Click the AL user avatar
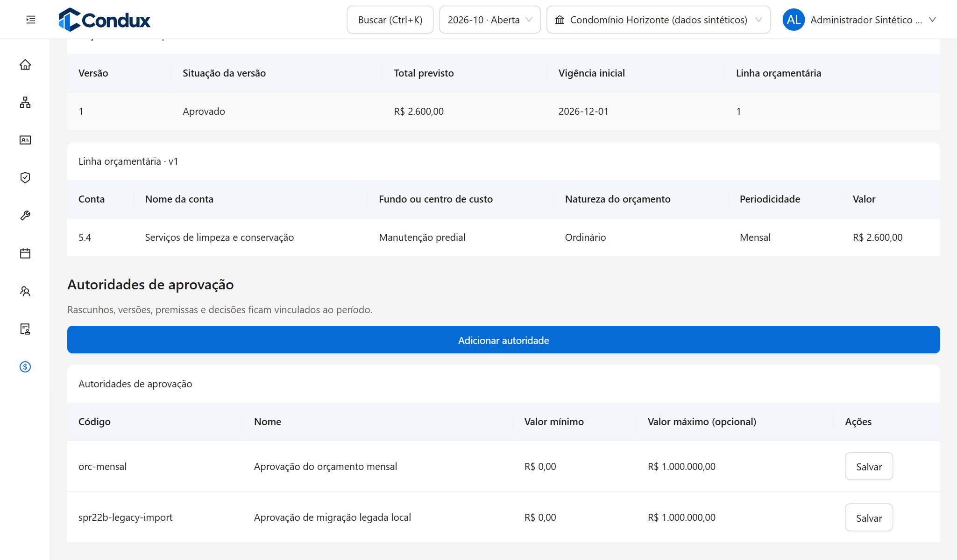This screenshot has height=560, width=957. coord(794,20)
